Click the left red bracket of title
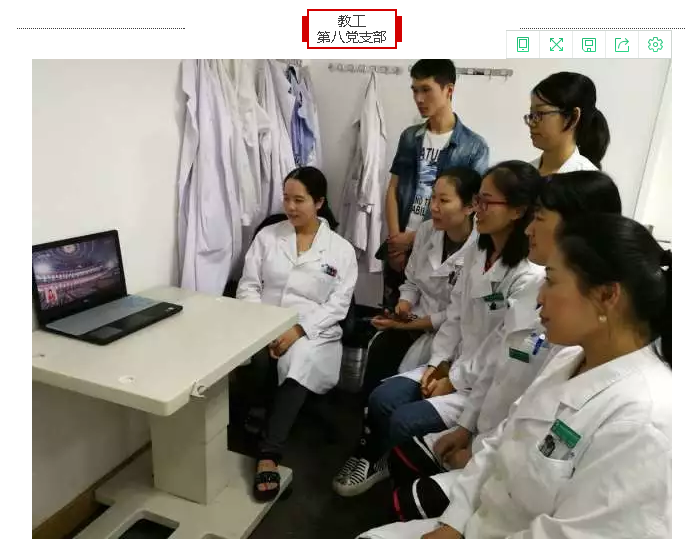Image resolution: width=685 pixels, height=546 pixels. coord(305,29)
